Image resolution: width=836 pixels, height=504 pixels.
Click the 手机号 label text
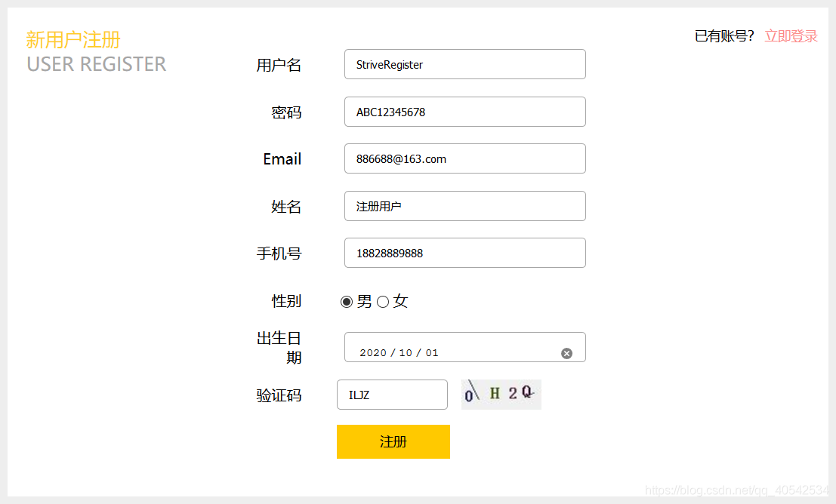point(279,254)
